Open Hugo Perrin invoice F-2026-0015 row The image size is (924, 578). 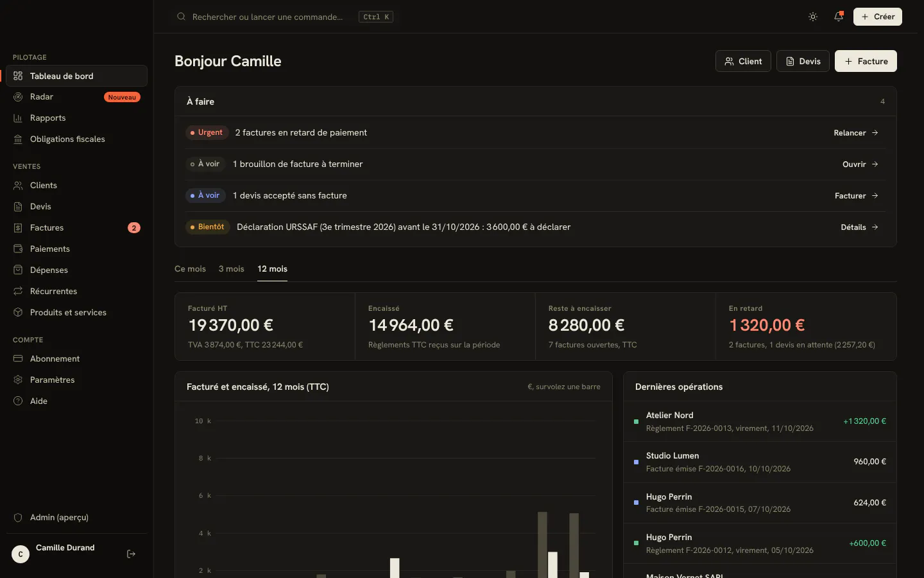tap(760, 503)
